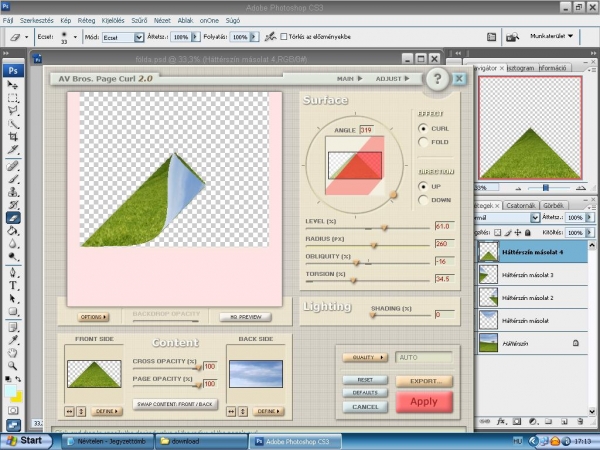600x450 pixels.
Task: Select the CURL effect radio button
Action: [x=423, y=129]
